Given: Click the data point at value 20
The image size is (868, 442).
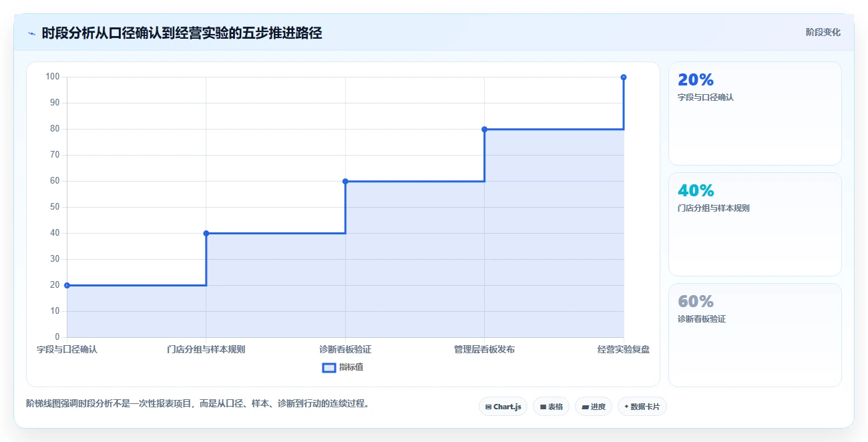Looking at the screenshot, I should 67,285.
